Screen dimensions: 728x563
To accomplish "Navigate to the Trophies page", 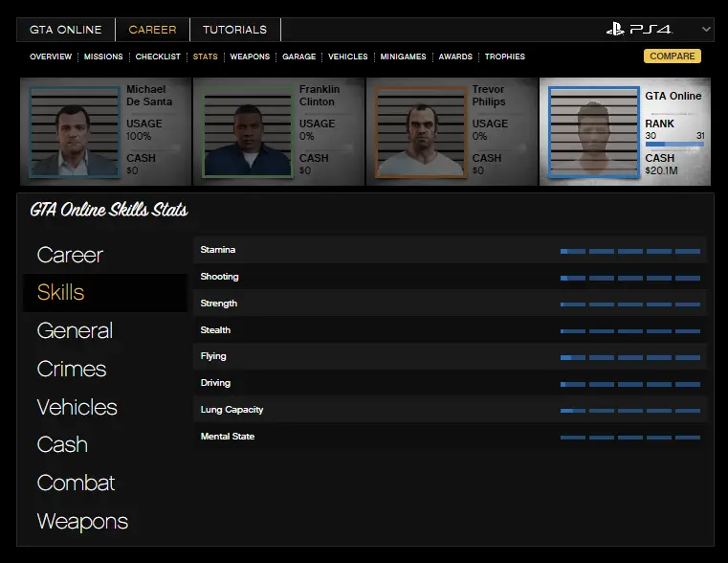I will pos(504,56).
